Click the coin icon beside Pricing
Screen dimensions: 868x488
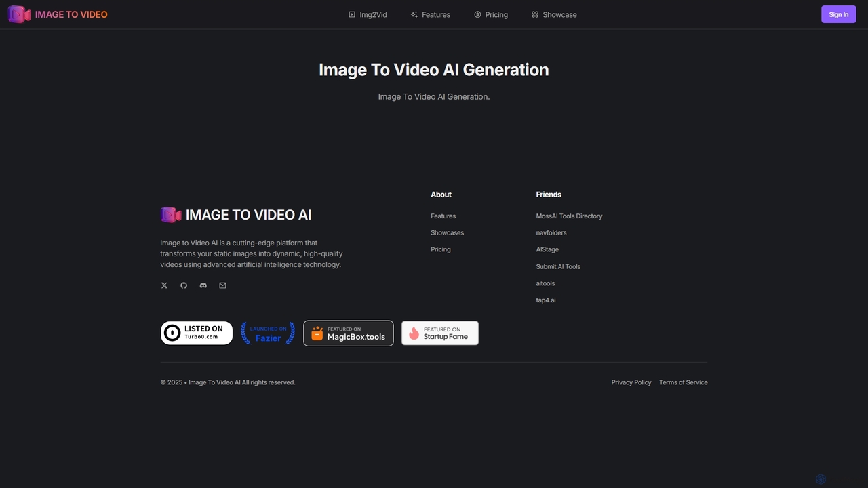coord(477,14)
